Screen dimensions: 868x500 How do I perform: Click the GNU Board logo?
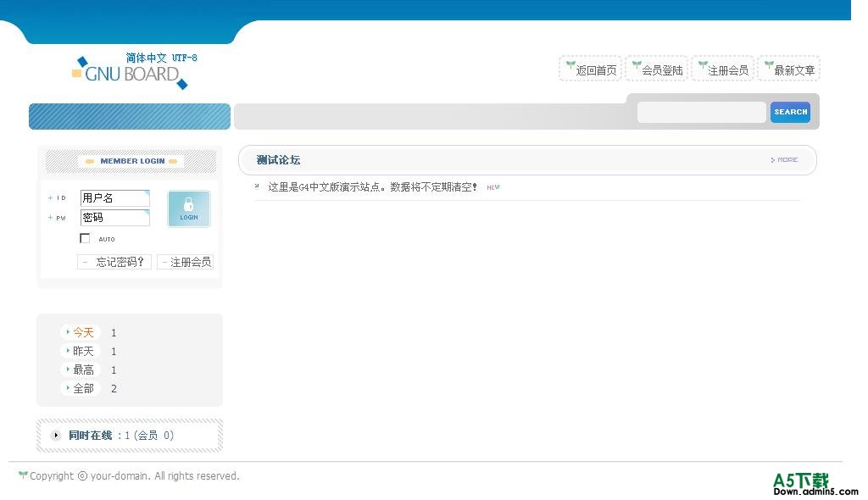[130, 72]
